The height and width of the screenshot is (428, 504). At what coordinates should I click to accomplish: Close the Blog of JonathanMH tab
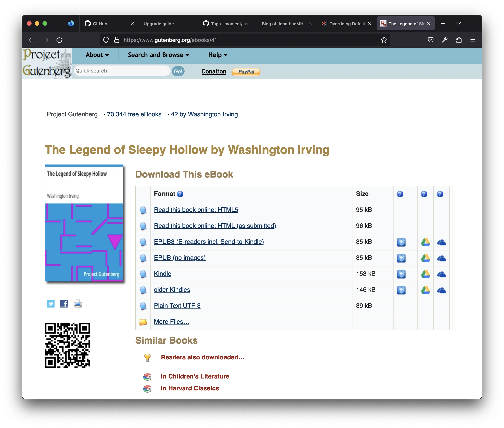pos(310,24)
